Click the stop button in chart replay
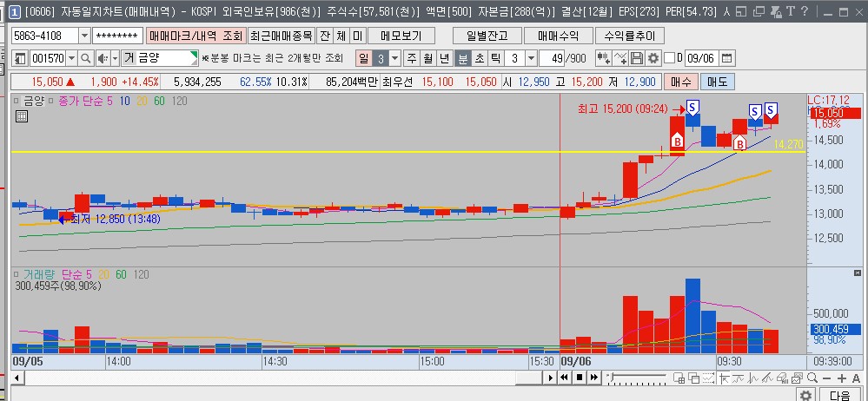868x401 pixels. [x=579, y=378]
